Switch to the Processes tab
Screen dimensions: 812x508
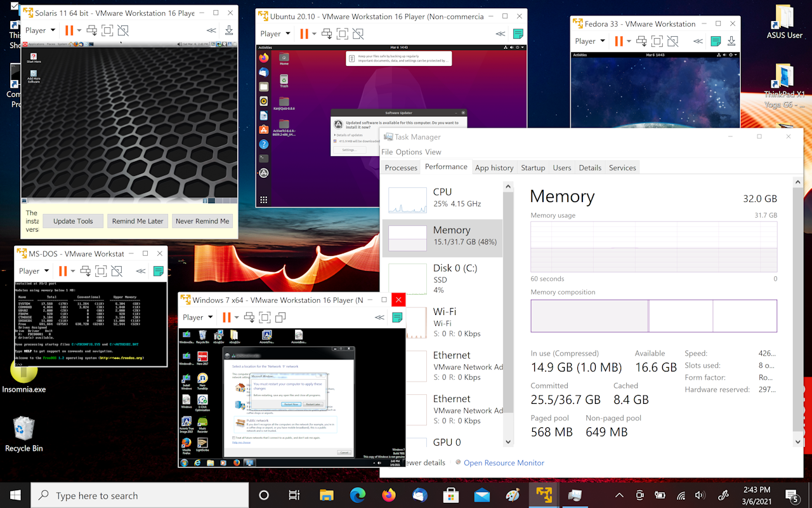pos(402,168)
